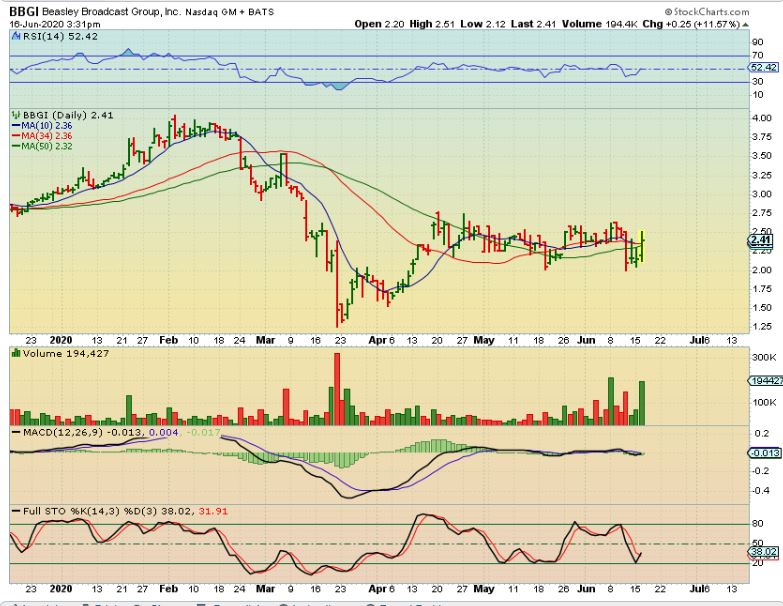Click the MA(34) 2.36 legend text
This screenshot has width=783, height=606.
tap(46, 136)
